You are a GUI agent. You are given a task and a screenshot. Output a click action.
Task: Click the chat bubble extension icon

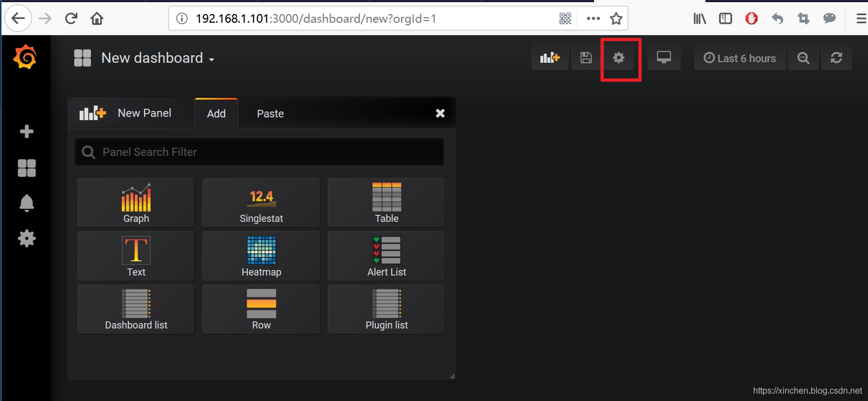click(830, 19)
